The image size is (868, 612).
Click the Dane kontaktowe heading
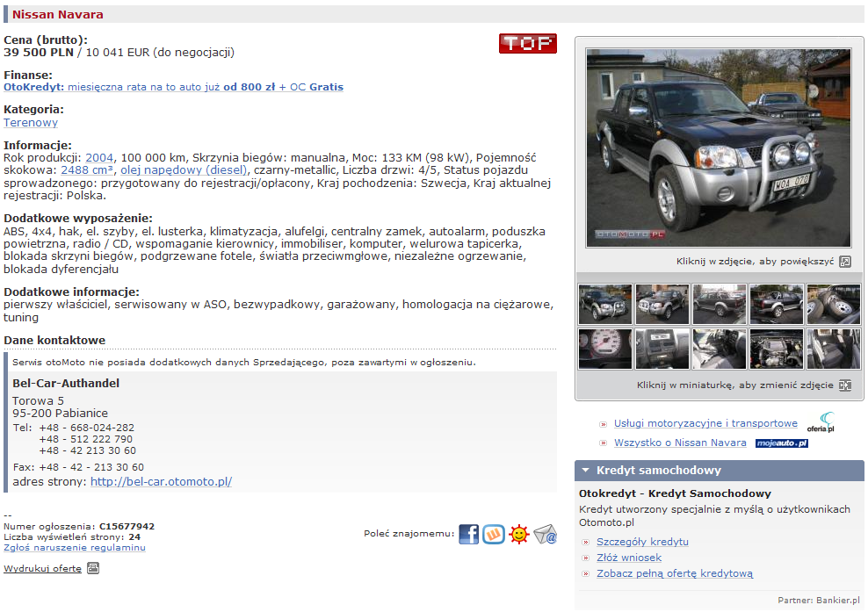54,340
